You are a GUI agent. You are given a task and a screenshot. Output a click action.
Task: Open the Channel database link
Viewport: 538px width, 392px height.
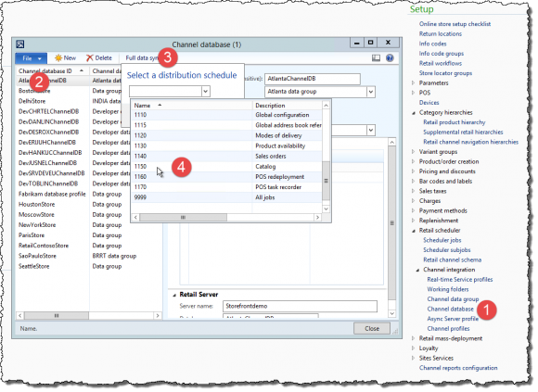point(450,310)
